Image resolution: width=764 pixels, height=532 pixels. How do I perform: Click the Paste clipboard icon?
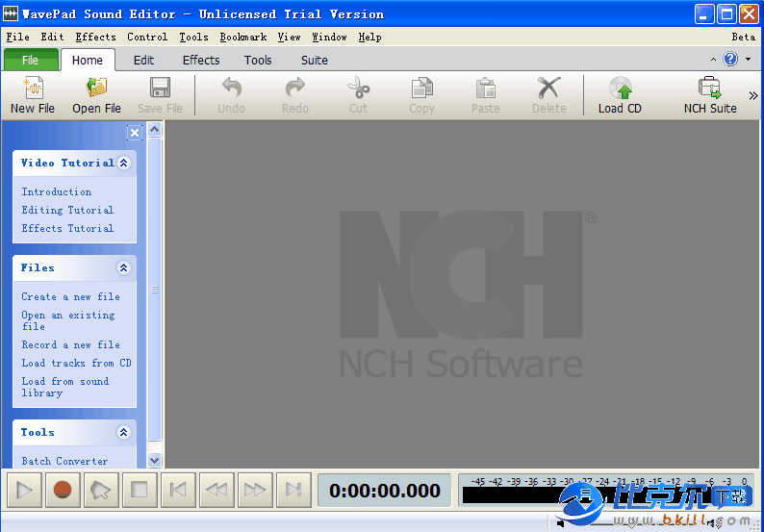(485, 88)
